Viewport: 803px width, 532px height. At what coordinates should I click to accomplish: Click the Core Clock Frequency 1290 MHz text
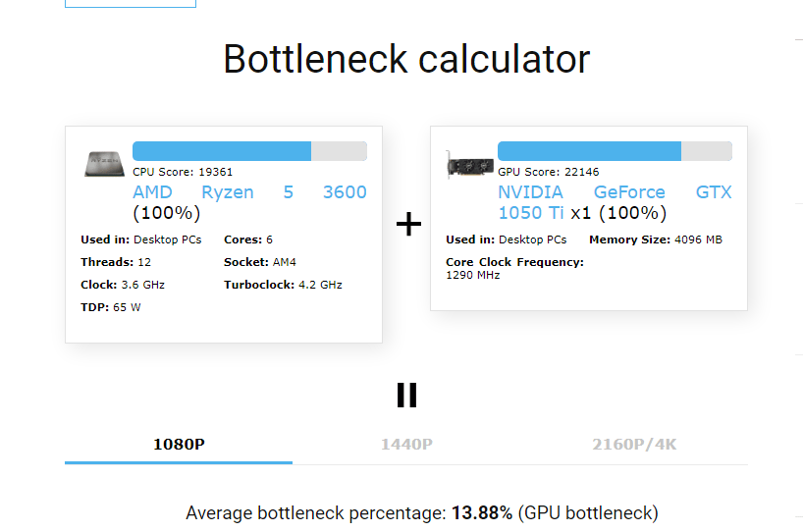click(514, 268)
